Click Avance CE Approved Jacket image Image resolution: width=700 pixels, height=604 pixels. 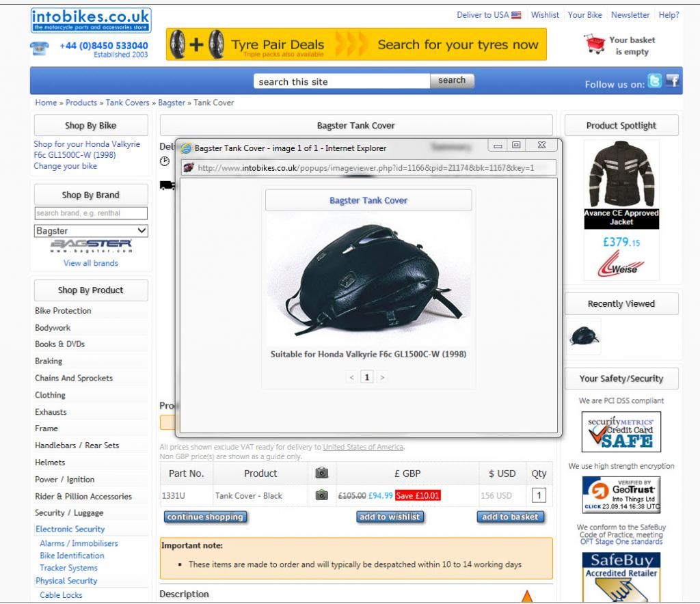(x=621, y=174)
